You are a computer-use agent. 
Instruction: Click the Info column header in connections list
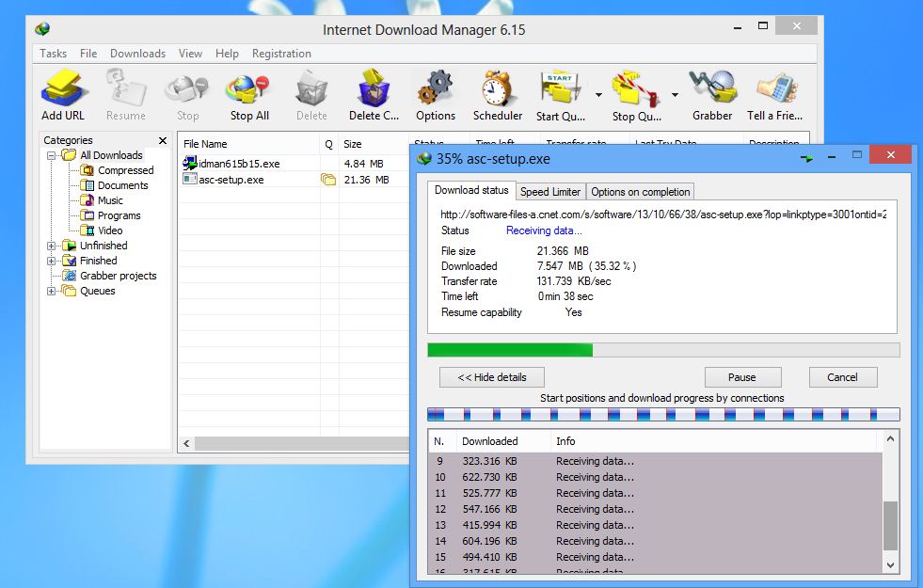pyautogui.click(x=714, y=441)
